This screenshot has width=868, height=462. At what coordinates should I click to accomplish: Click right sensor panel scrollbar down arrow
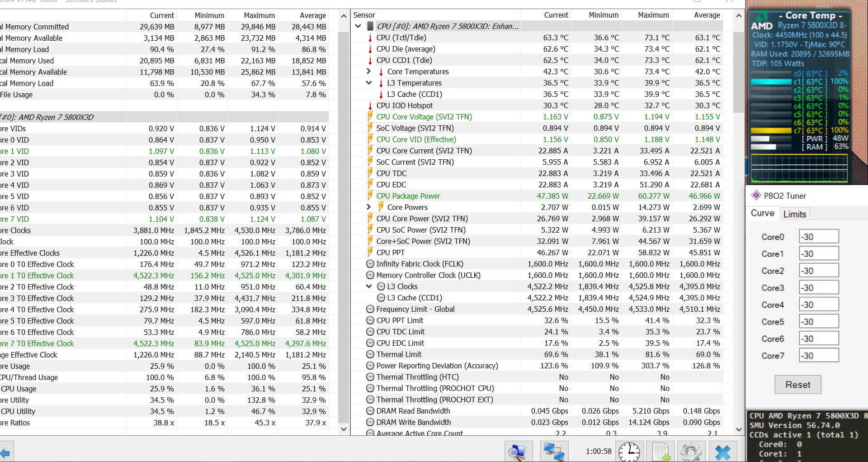tap(739, 429)
